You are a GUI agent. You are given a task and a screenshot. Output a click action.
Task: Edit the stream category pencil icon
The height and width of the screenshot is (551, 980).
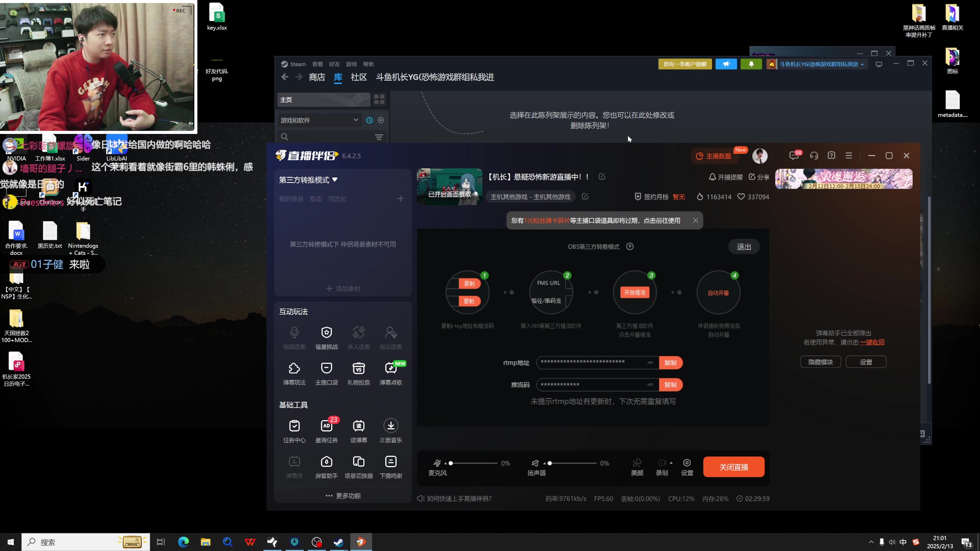(585, 196)
